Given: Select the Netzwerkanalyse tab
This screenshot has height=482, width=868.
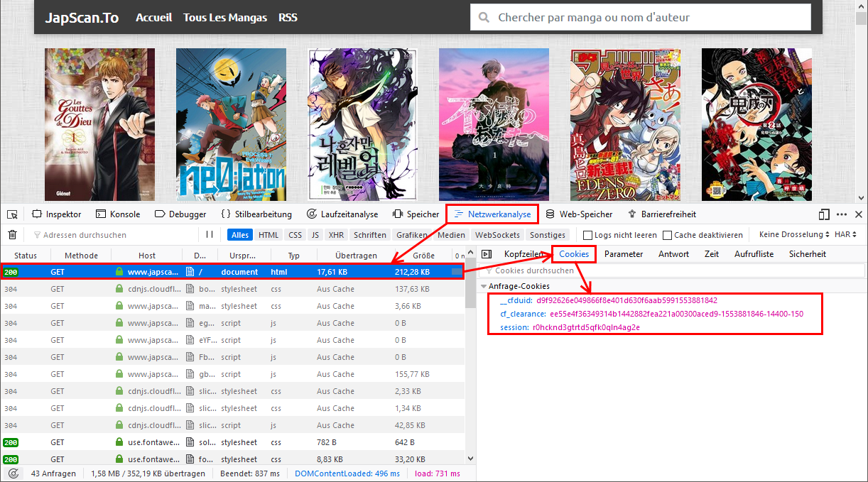Looking at the screenshot, I should pos(492,214).
